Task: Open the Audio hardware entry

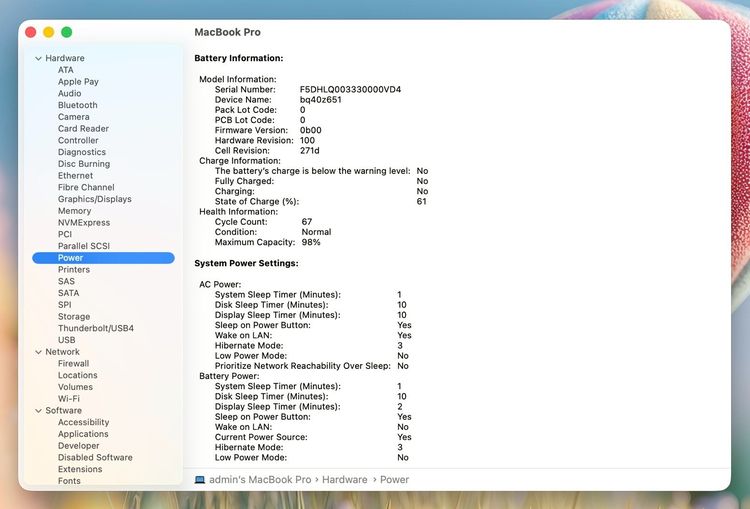Action: tap(69, 93)
